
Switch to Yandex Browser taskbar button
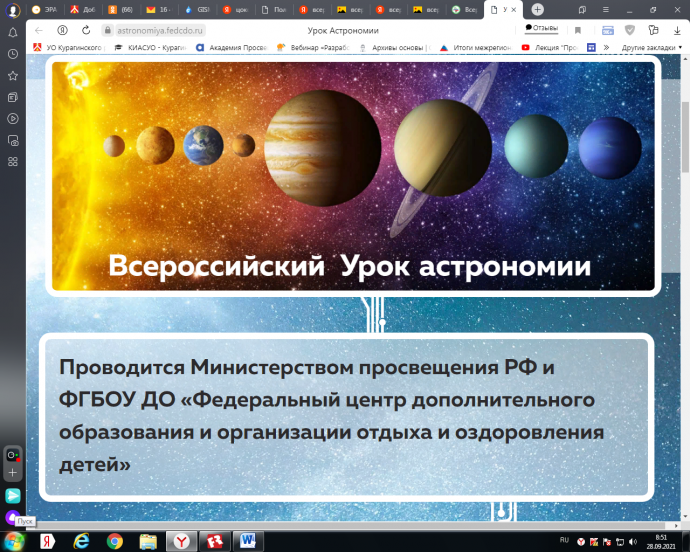(x=181, y=541)
